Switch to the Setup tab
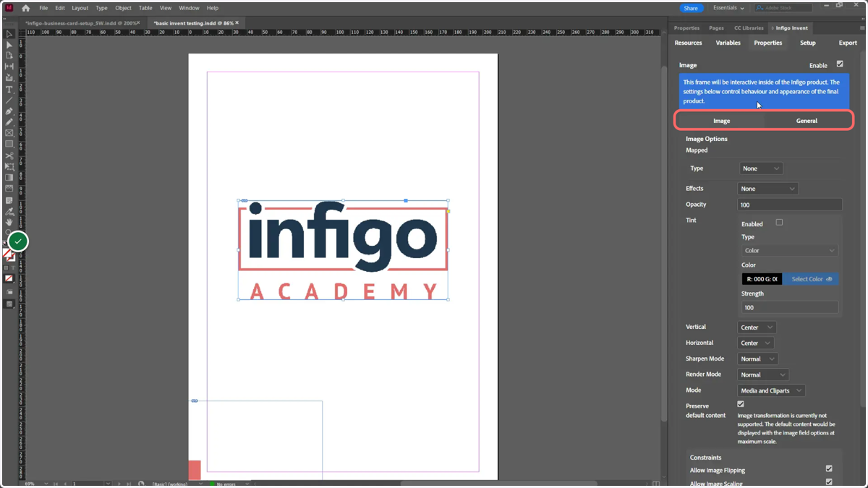The image size is (868, 488). click(808, 43)
